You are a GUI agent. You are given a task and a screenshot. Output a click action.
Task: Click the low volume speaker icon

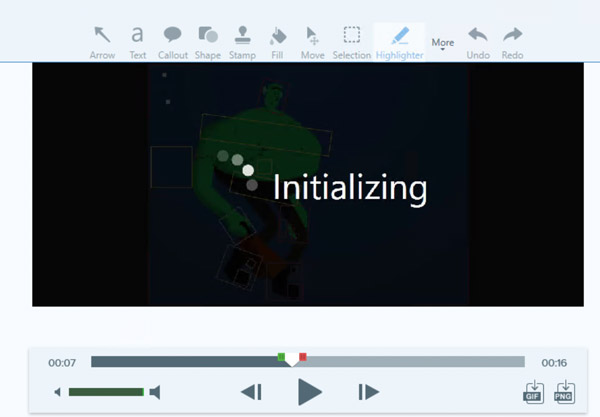[57, 392]
